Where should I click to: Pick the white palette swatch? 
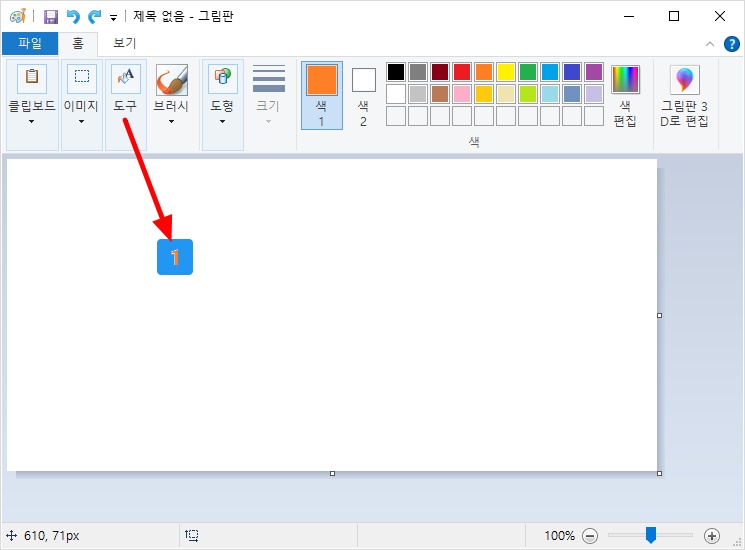click(396, 94)
